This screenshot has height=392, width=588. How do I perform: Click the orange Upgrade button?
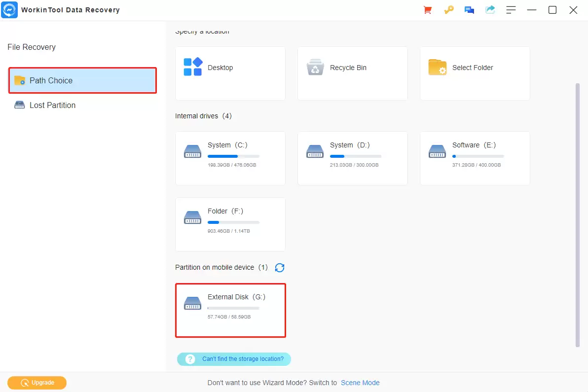coord(37,383)
